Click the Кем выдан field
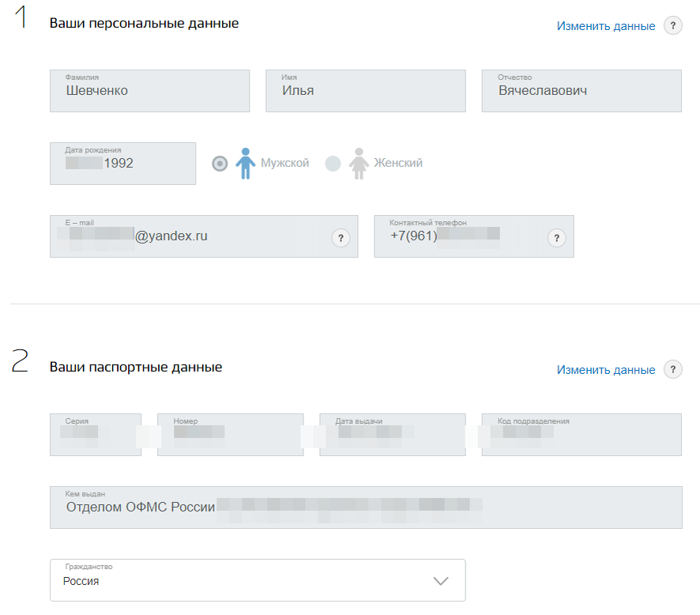Image resolution: width=700 pixels, height=615 pixels. tap(365, 507)
